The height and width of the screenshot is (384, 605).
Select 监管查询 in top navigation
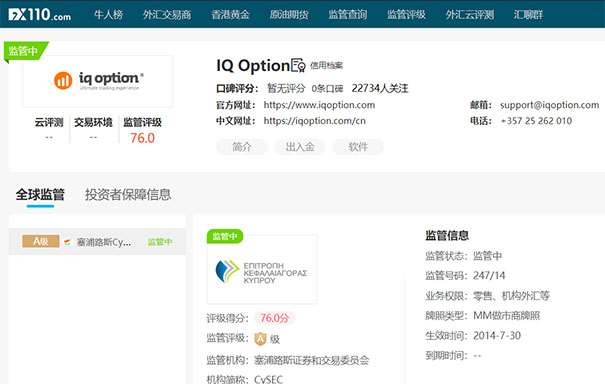pos(348,15)
